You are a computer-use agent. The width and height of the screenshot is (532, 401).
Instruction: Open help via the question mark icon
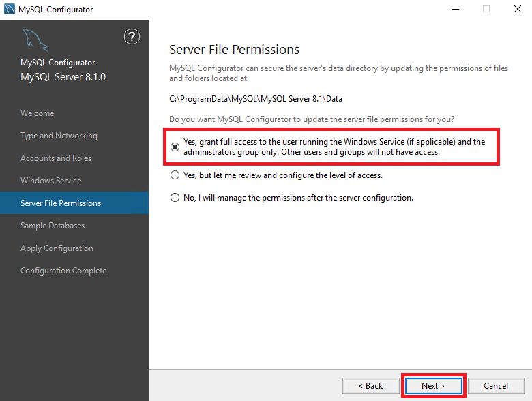132,37
